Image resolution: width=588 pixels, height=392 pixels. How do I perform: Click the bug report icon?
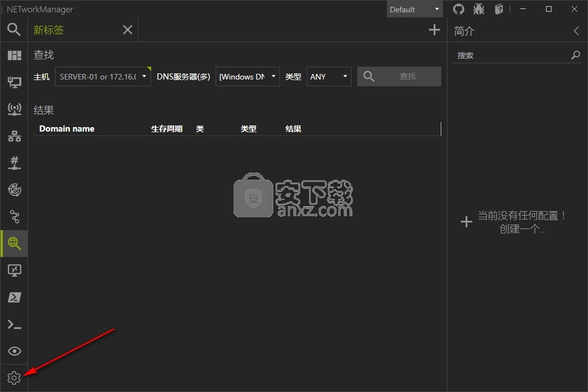click(x=478, y=9)
